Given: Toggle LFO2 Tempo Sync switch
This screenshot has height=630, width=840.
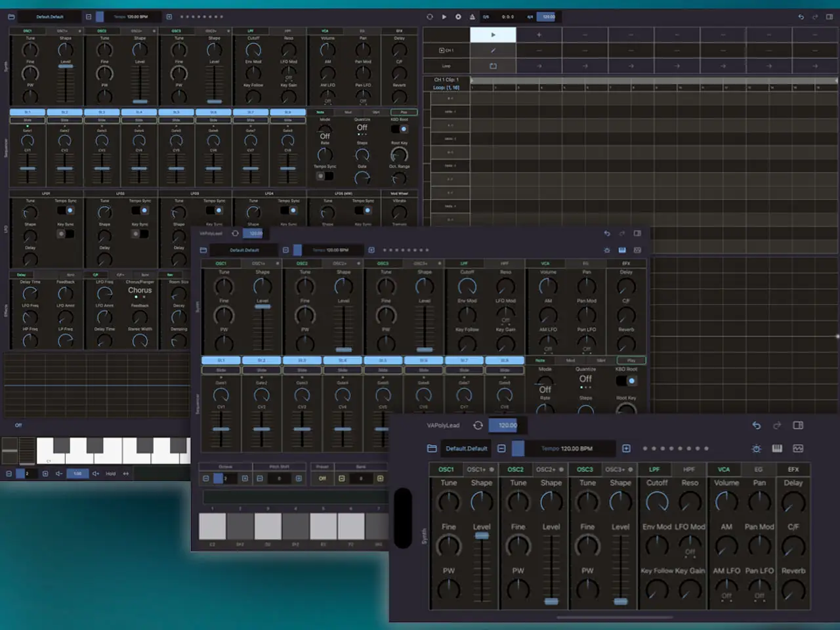Looking at the screenshot, I should [140, 210].
